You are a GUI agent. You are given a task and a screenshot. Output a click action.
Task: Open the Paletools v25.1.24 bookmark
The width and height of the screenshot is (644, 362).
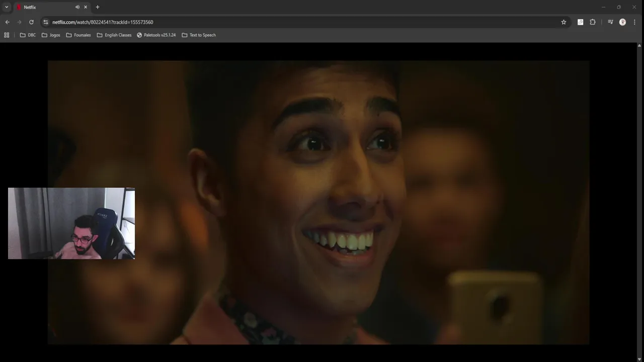point(156,35)
